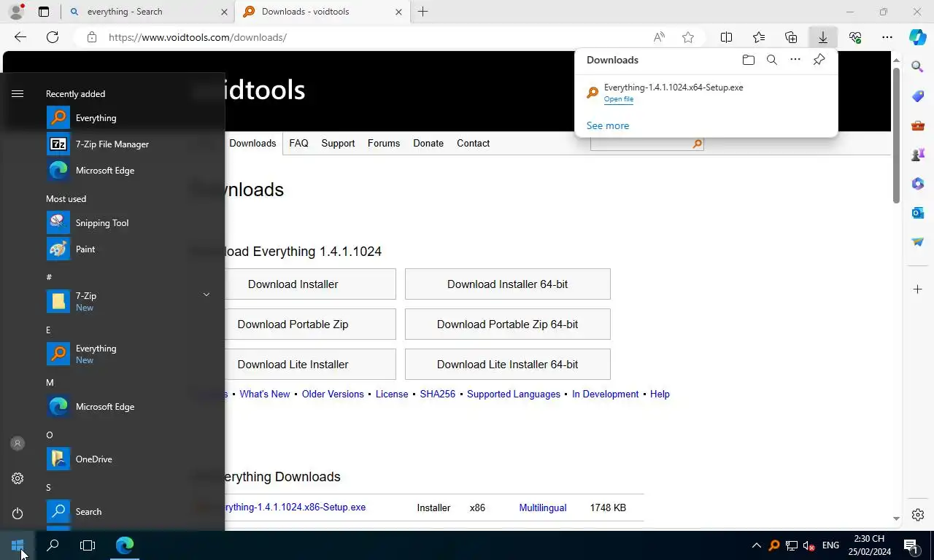Click Download Portable Zip 64-bit
934x560 pixels.
(x=508, y=324)
